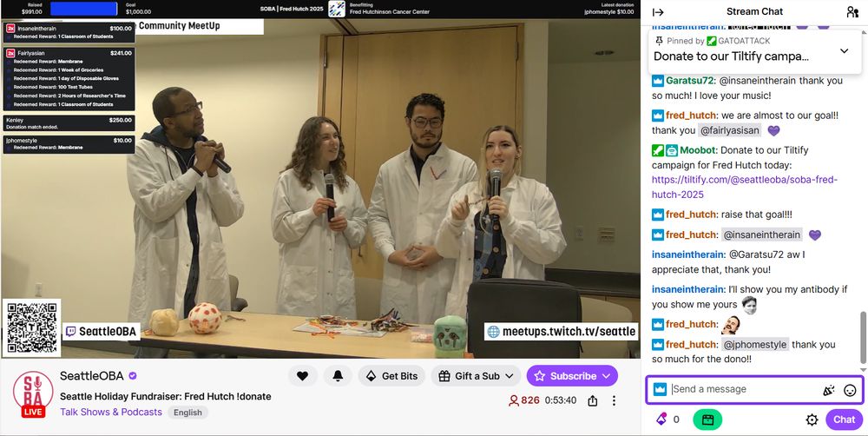
Task: Click the chat scrollbar
Action: (862, 337)
